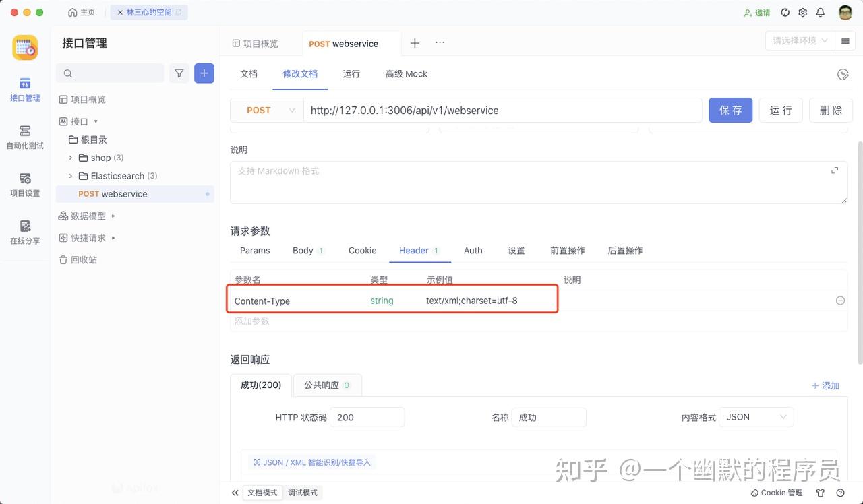Switch to the 高级 Mock tab
The width and height of the screenshot is (863, 504).
tap(406, 73)
